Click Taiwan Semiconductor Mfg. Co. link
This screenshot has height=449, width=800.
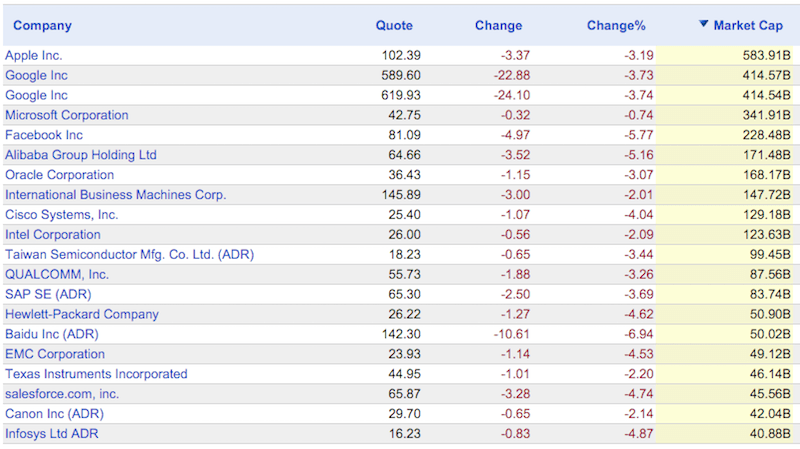click(130, 255)
